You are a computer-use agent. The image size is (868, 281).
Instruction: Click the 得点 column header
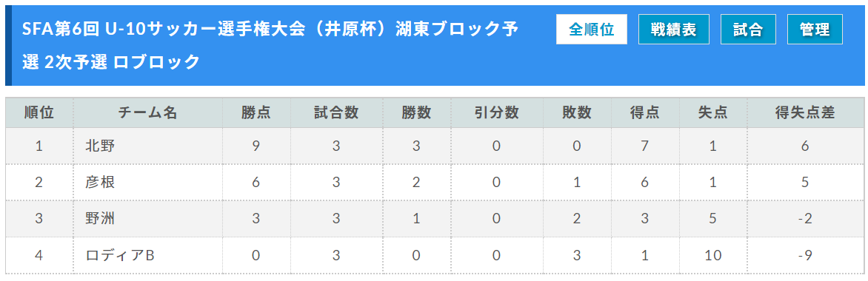(x=645, y=113)
